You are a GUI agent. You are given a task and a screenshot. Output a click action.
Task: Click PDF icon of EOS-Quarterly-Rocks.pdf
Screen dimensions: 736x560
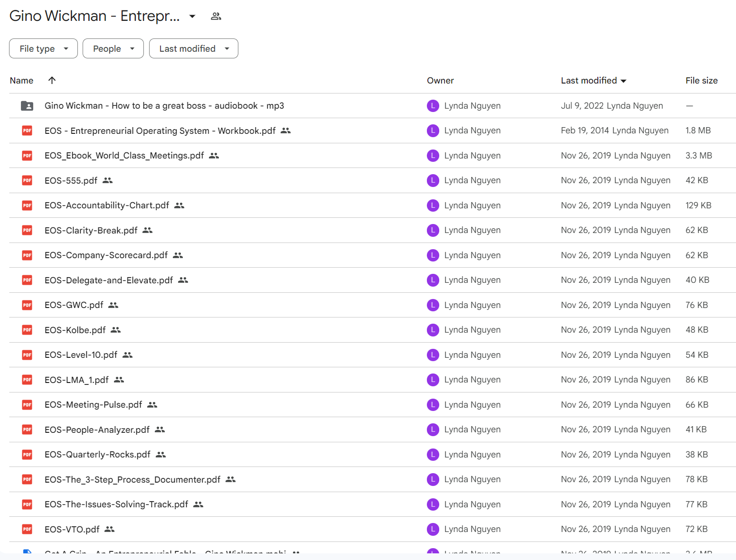[x=27, y=455]
